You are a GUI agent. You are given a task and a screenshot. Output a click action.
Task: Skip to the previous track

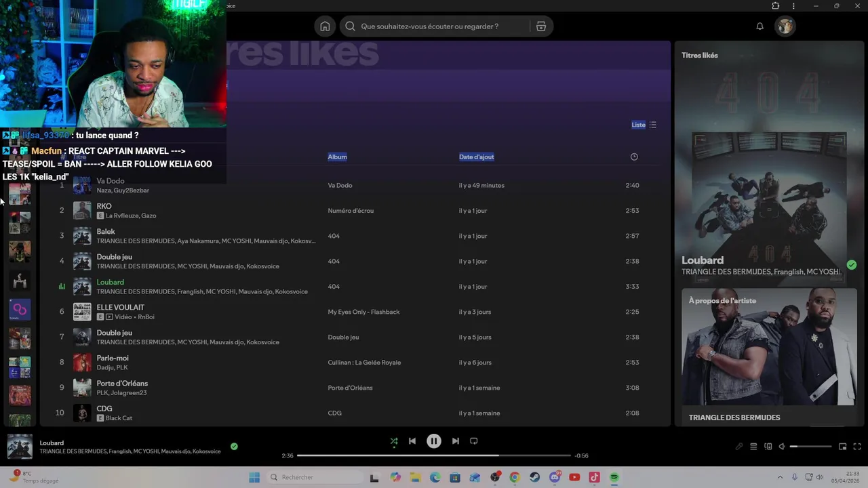coord(412,441)
